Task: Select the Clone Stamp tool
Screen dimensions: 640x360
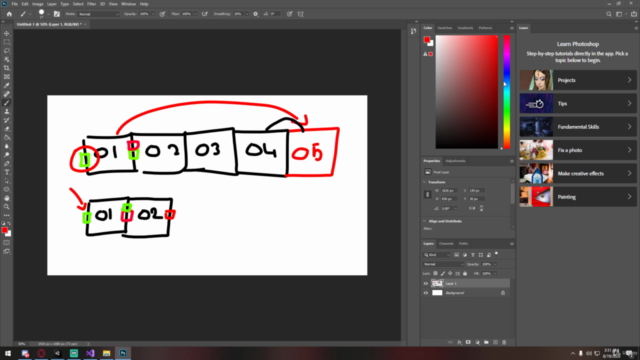Action: (7, 111)
